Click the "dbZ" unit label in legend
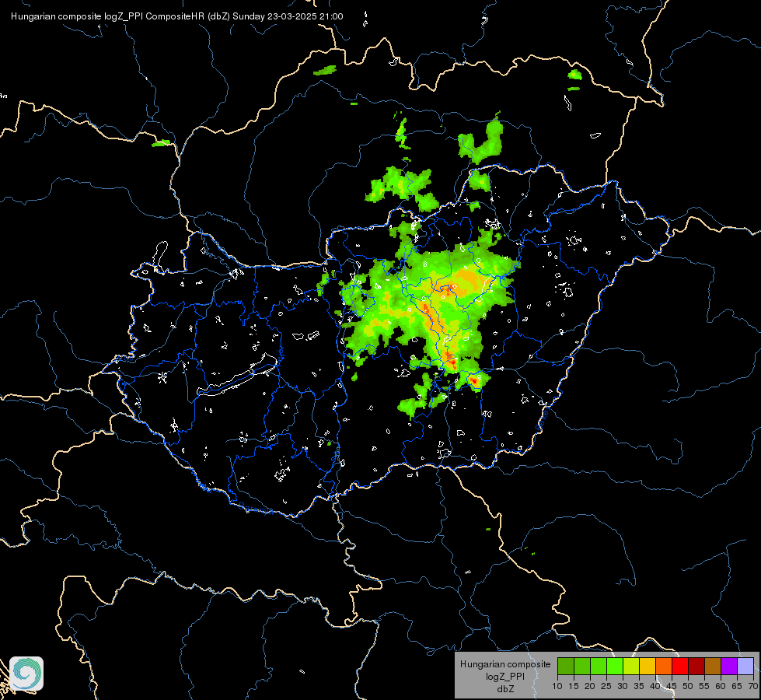This screenshot has height=700, width=761. coord(505,689)
